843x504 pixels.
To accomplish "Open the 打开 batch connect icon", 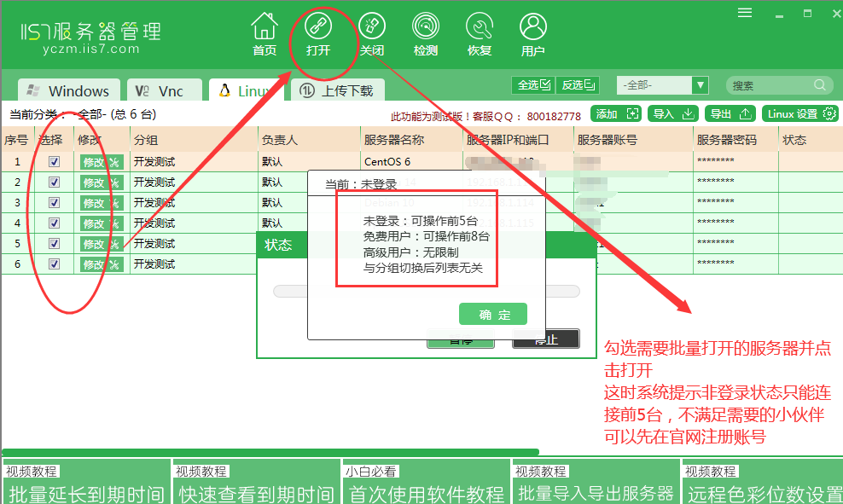I will [x=320, y=32].
